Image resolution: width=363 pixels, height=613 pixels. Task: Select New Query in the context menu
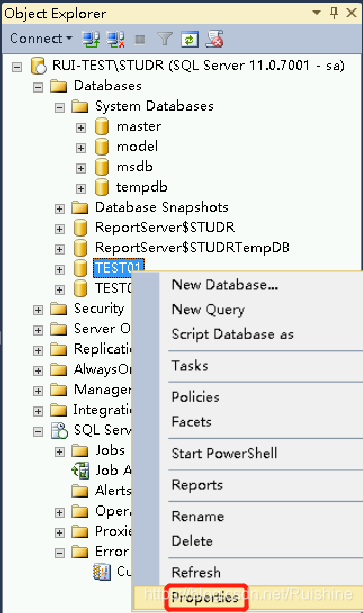coord(208,309)
